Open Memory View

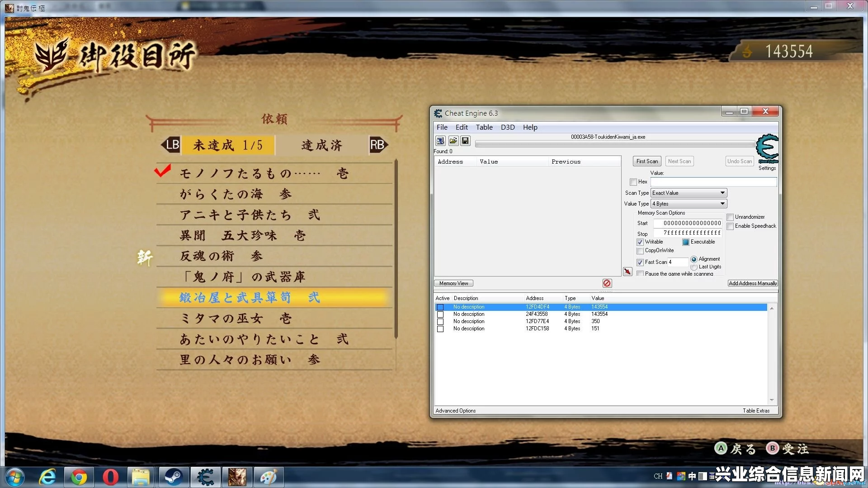(454, 283)
